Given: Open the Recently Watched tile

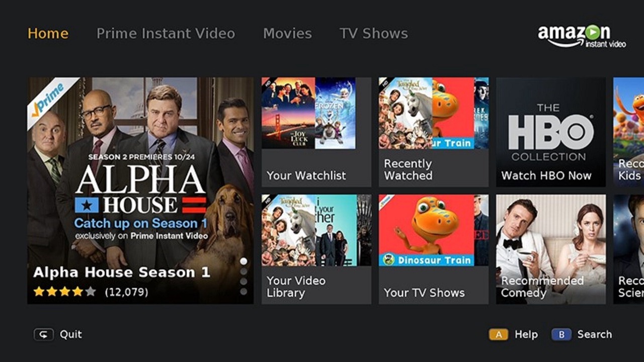Looking at the screenshot, I should [434, 132].
